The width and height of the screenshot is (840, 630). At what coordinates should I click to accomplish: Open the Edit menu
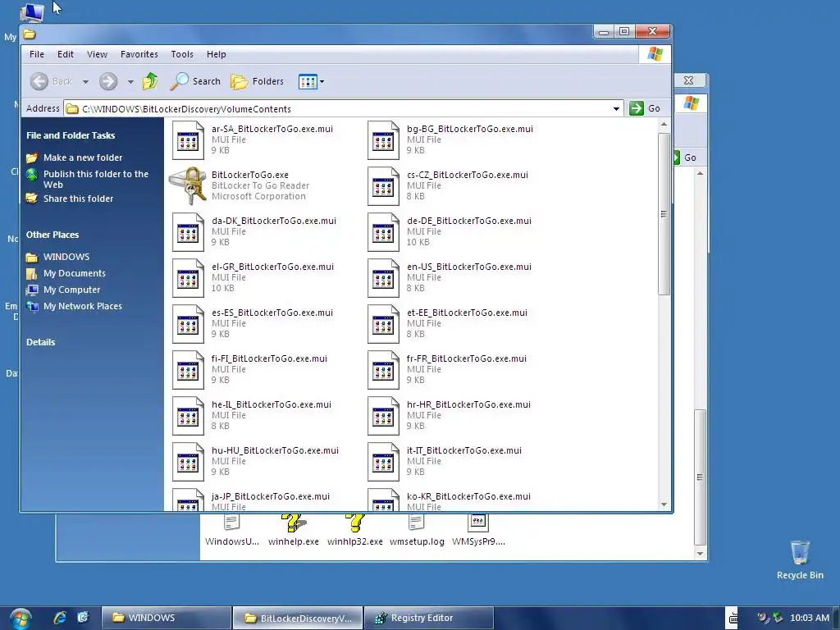(x=66, y=54)
